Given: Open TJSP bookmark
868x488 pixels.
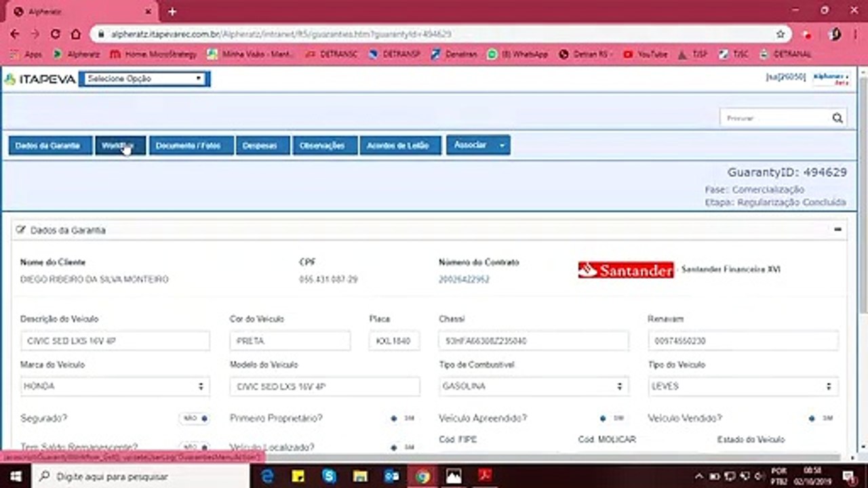Looking at the screenshot, I should [x=693, y=54].
